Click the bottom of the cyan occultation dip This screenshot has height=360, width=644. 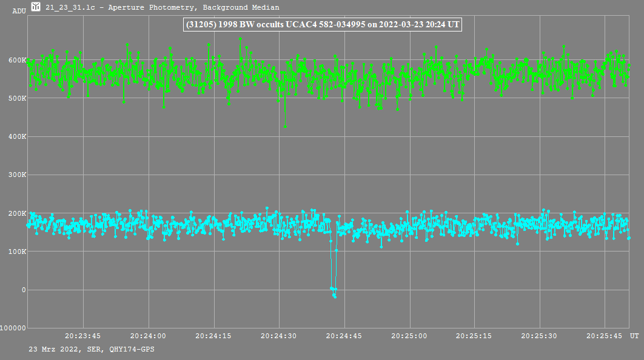click(334, 296)
